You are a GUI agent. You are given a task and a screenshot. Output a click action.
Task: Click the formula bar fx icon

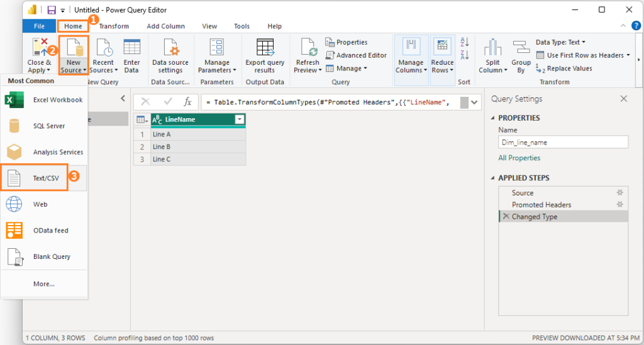point(187,102)
